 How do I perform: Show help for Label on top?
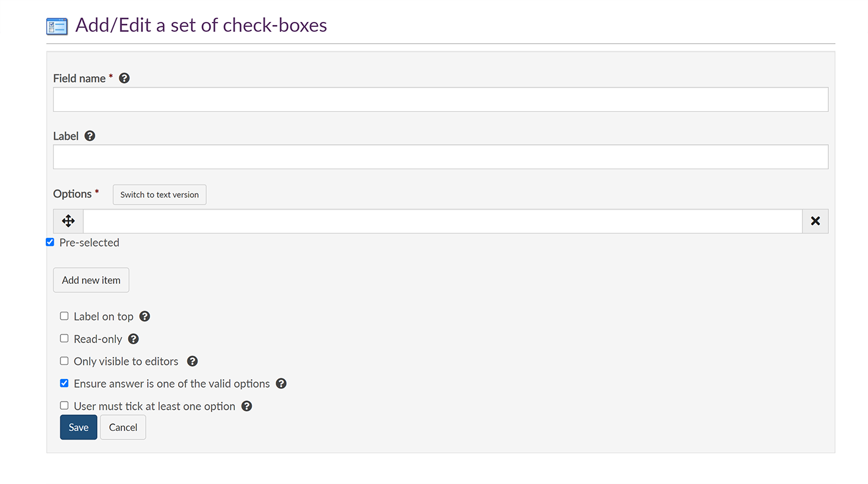[x=145, y=316]
